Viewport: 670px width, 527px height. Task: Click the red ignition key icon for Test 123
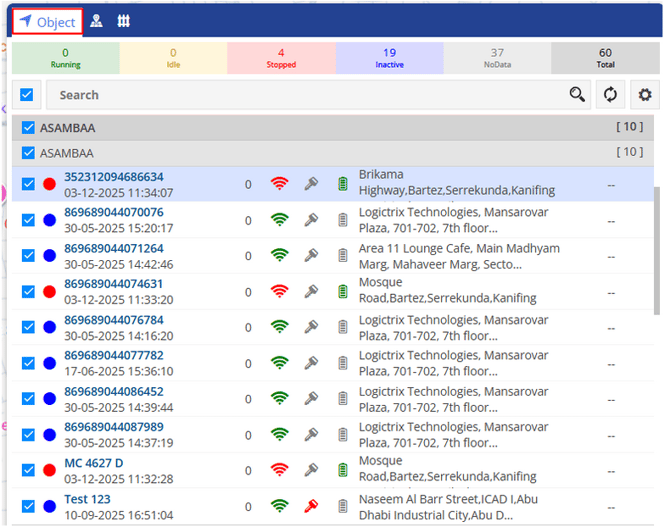[x=311, y=506]
